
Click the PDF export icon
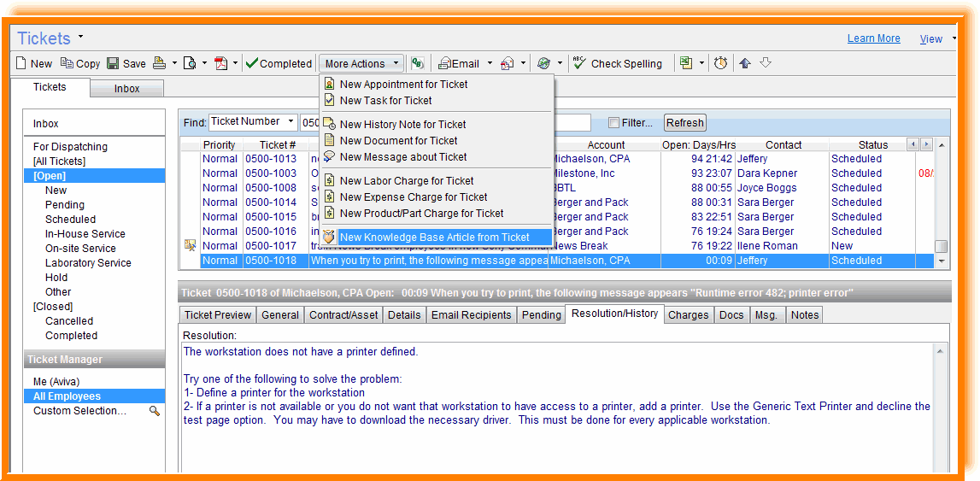(220, 63)
